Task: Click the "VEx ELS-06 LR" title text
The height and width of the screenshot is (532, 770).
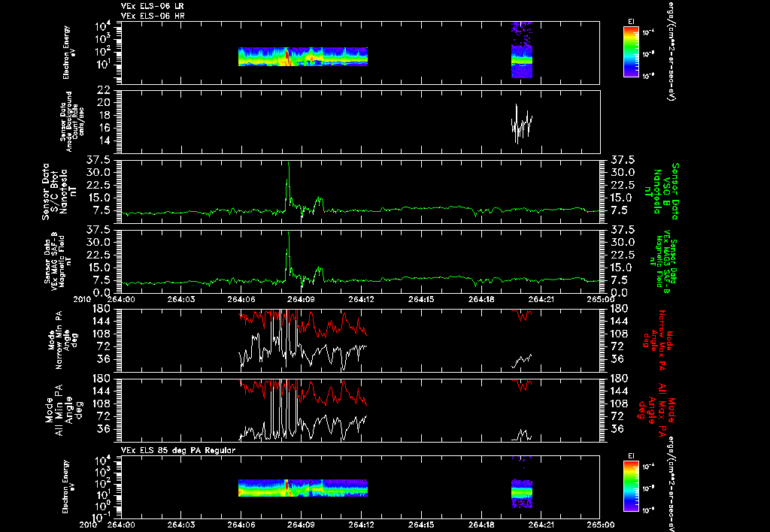Action: (152, 6)
